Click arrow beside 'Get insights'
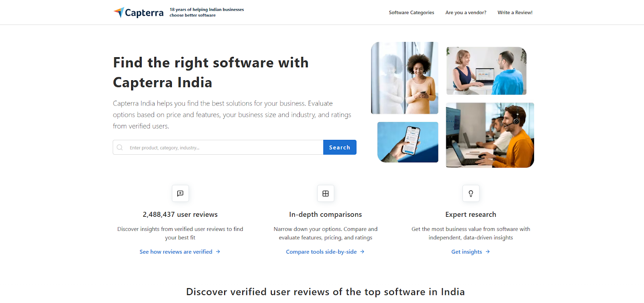644x303 pixels. 488,252
